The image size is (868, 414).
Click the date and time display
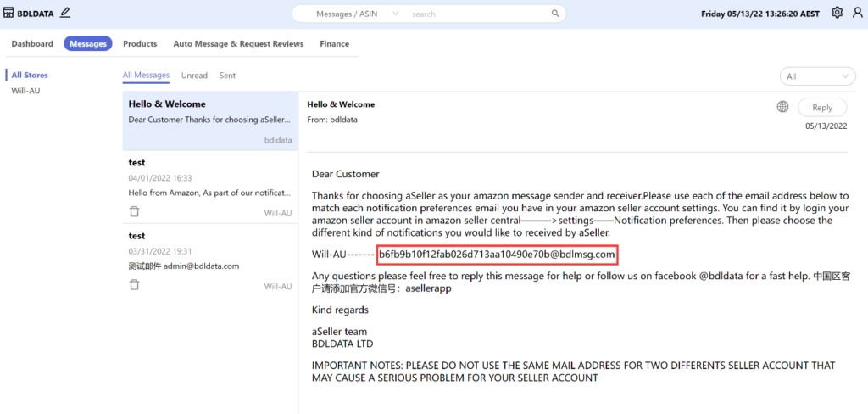pyautogui.click(x=762, y=14)
